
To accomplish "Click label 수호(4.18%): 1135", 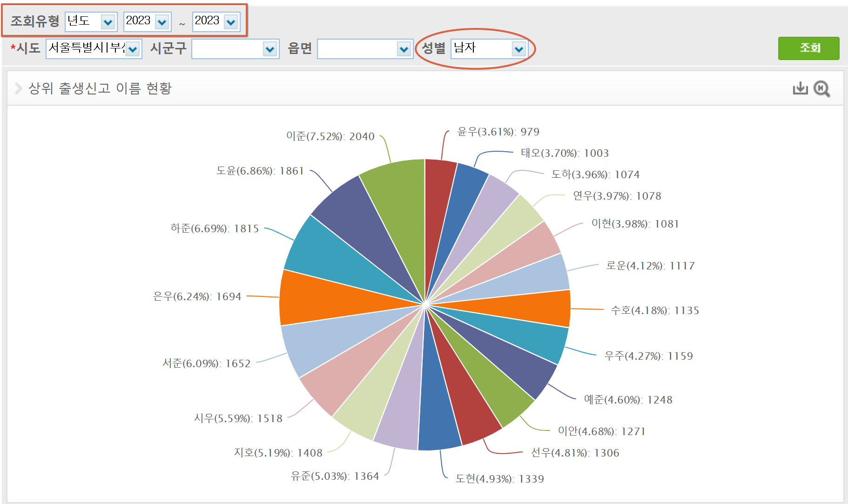I will pyautogui.click(x=655, y=310).
